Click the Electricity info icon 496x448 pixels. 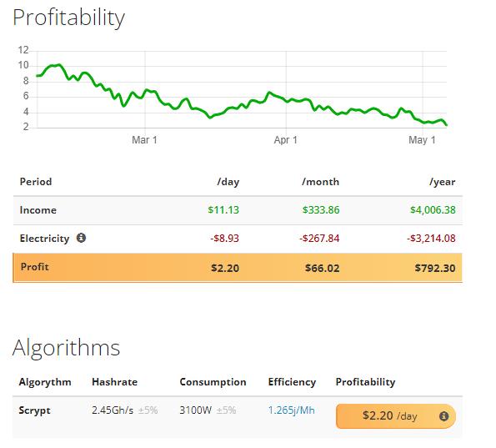point(81,238)
